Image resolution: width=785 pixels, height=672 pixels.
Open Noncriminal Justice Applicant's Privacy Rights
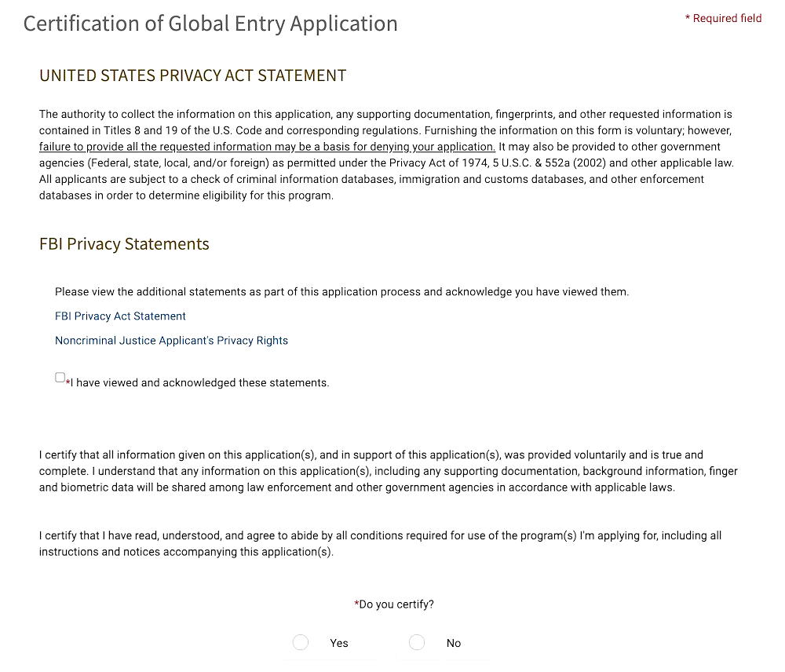pos(171,341)
